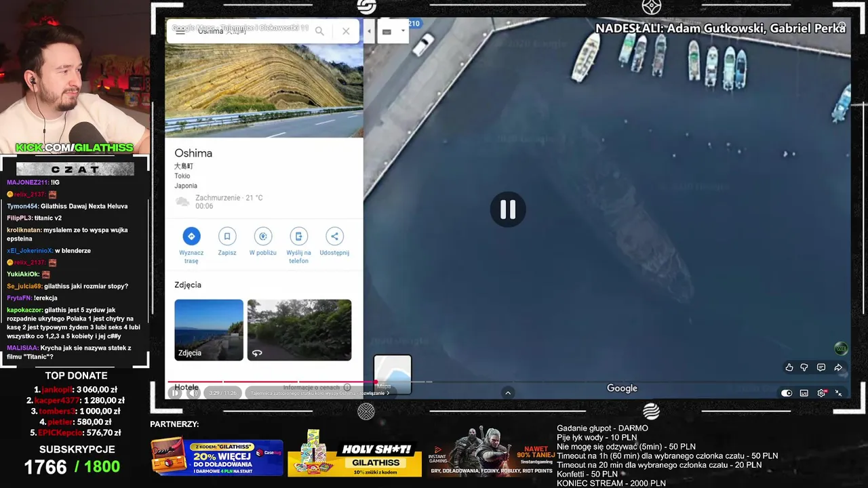Click the Hotele section heading
Viewport: 868px width, 488px height.
click(x=186, y=388)
